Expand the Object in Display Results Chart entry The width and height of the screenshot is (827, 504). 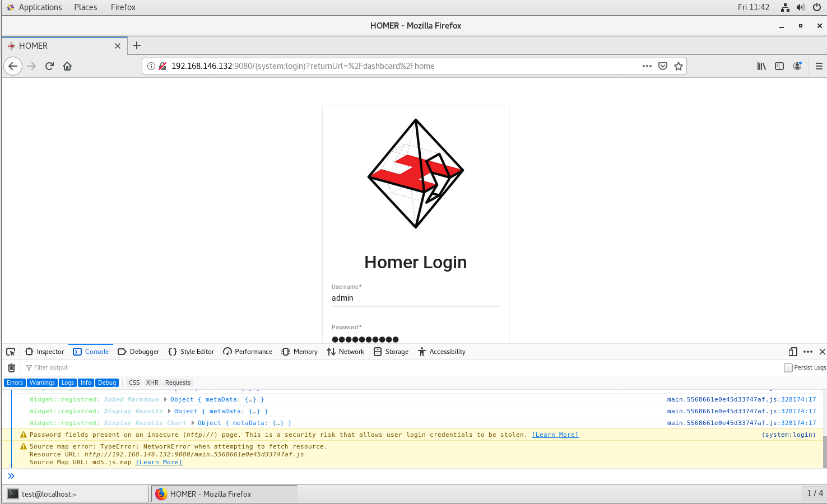193,423
